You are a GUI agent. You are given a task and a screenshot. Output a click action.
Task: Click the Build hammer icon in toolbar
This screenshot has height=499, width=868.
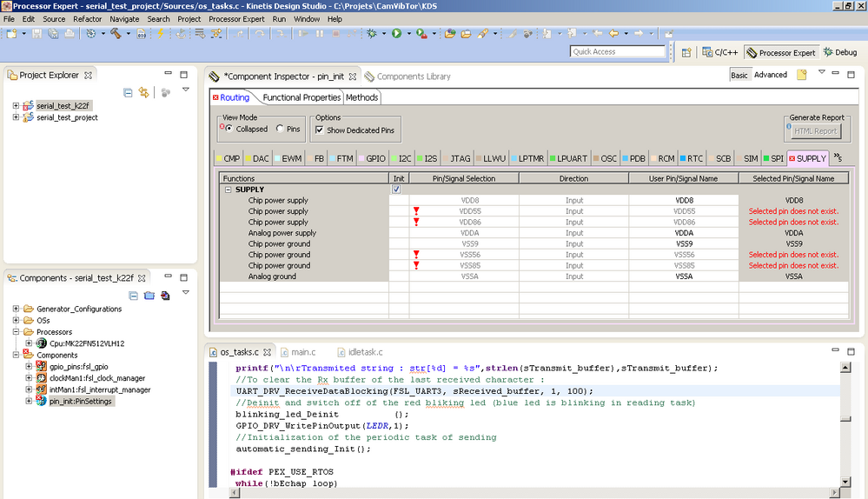coord(116,34)
